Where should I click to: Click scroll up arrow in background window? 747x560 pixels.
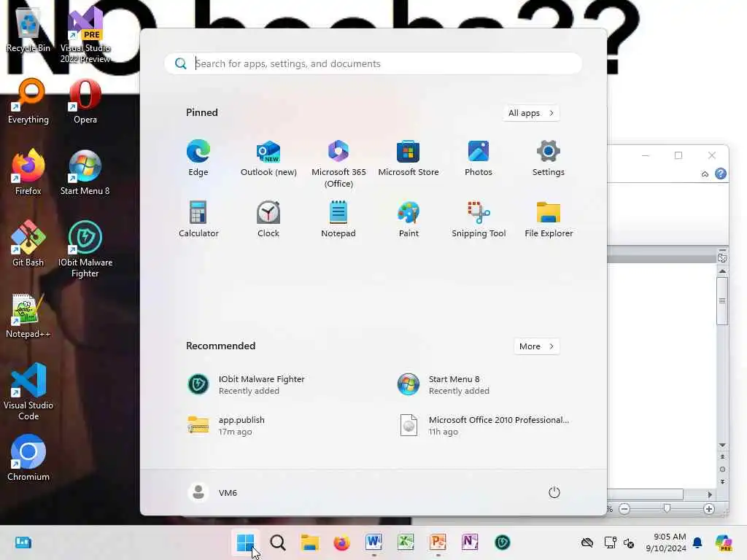(722, 271)
